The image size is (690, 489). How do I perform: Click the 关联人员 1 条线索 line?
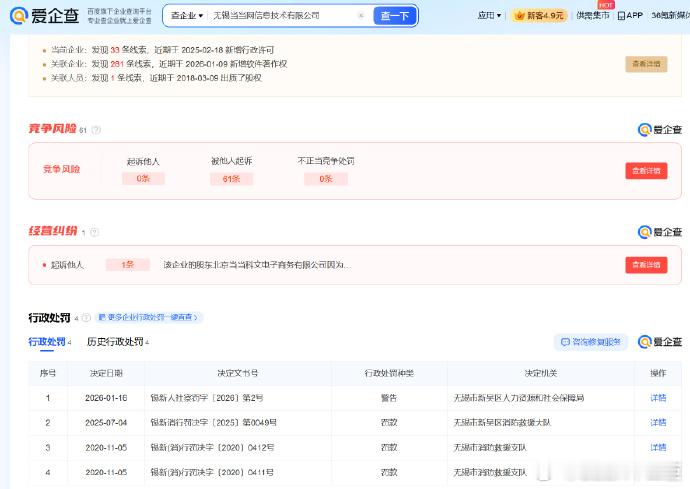[x=156, y=78]
